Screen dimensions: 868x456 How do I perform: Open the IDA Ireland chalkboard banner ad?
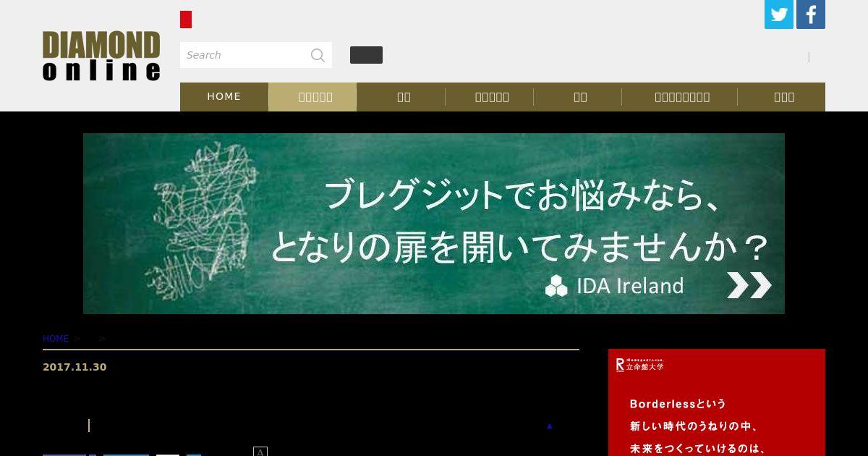tap(434, 224)
